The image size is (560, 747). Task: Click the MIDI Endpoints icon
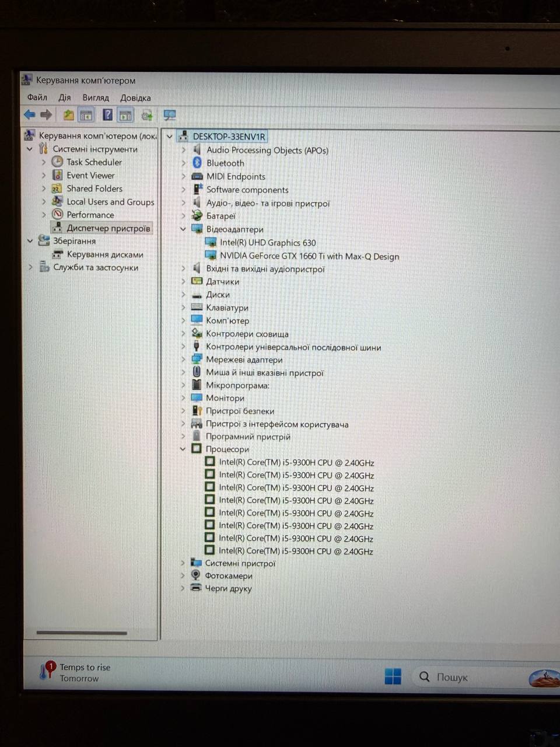tap(197, 176)
